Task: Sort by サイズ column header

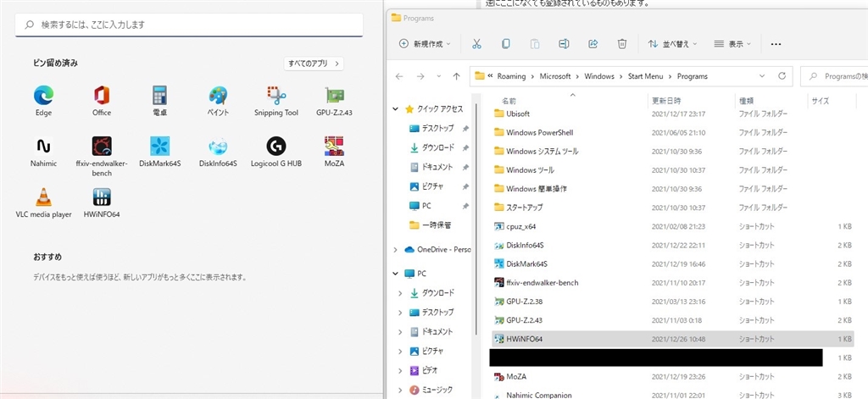Action: click(821, 102)
